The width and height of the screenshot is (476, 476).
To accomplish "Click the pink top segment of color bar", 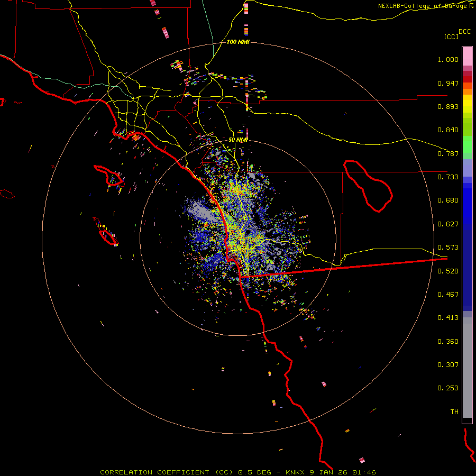I will point(467,57).
